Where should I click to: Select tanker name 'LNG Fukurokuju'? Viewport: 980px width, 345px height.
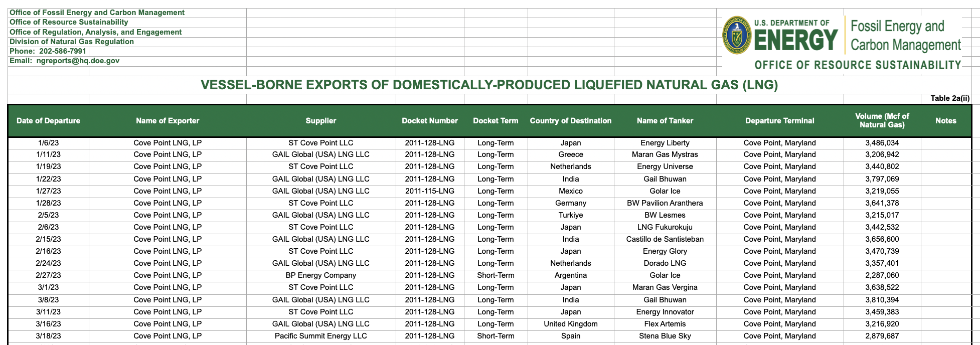tap(665, 227)
